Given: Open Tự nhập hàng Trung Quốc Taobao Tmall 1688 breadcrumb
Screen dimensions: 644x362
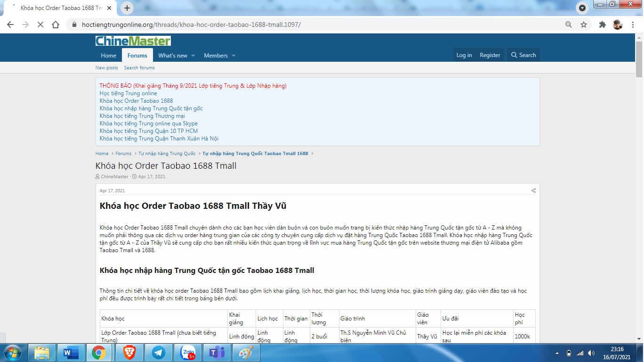Looking at the screenshot, I should tap(255, 154).
